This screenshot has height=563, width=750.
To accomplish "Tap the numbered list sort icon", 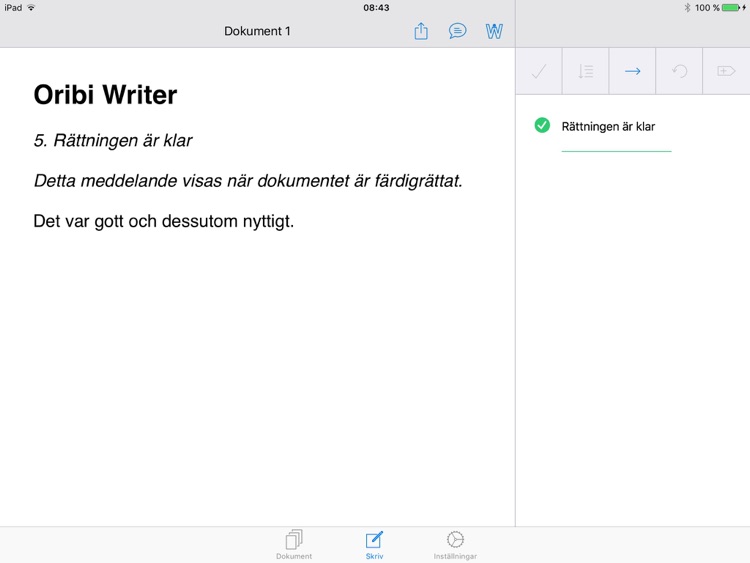I will (585, 71).
